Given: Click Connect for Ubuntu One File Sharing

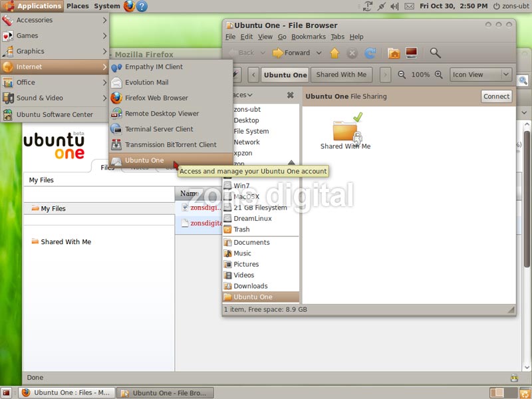Looking at the screenshot, I should (496, 96).
